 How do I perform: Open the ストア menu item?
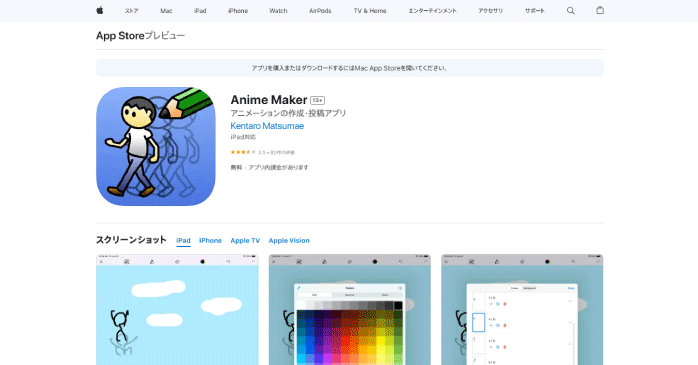pyautogui.click(x=131, y=11)
